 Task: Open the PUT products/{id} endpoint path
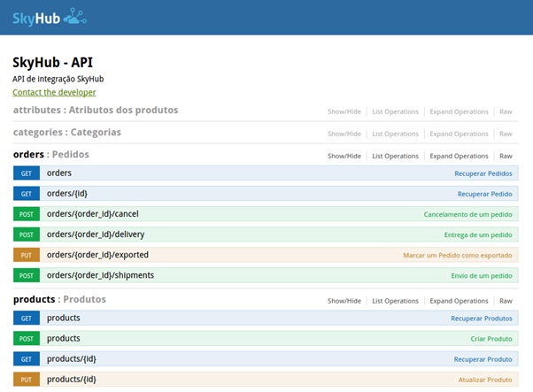click(x=72, y=380)
